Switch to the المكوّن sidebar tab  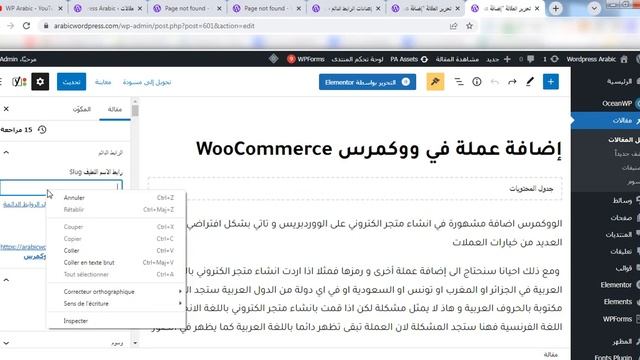[x=82, y=109]
